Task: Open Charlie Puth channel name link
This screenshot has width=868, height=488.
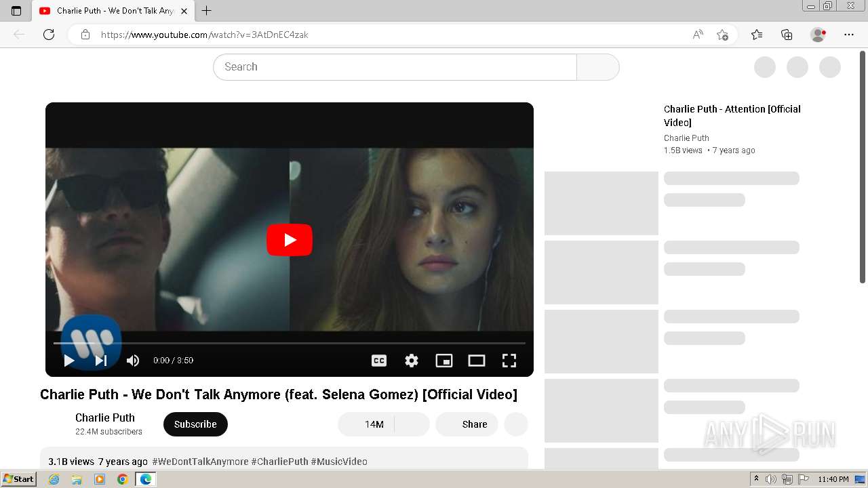Action: 105,418
